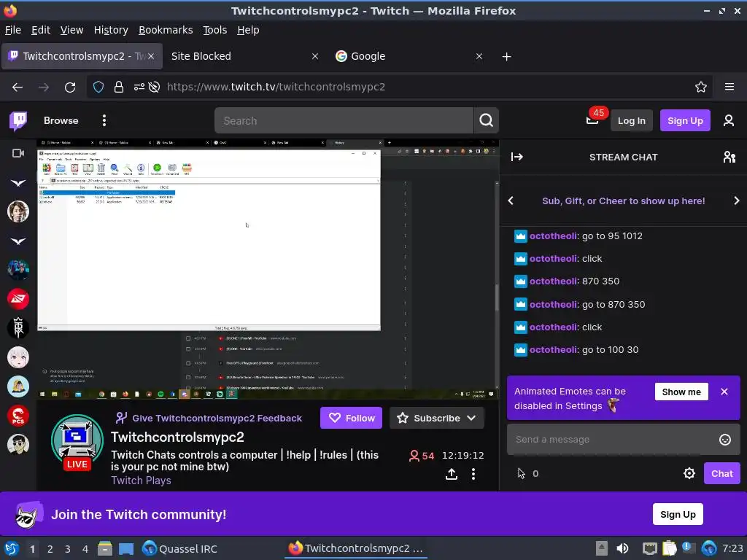747x560 pixels.
Task: Open the white-haired anime avatar channel
Action: tap(18, 357)
